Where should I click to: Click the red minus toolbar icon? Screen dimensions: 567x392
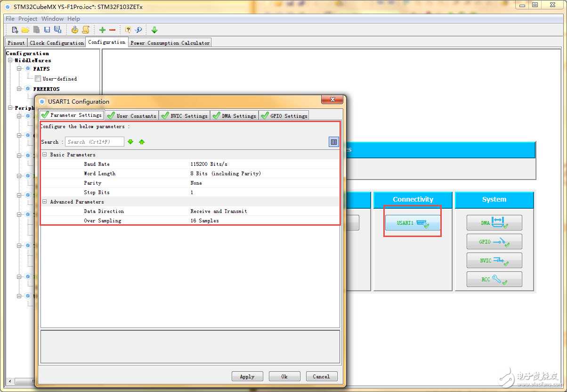[x=112, y=30]
